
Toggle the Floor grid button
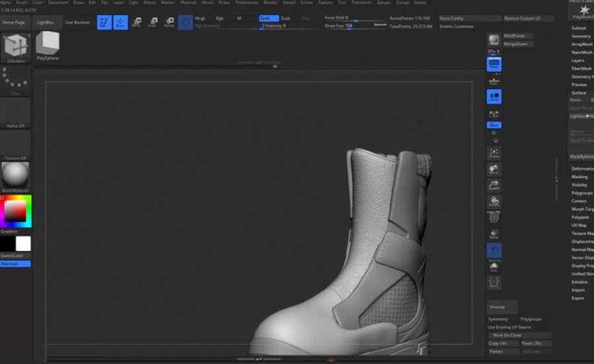(x=494, y=81)
